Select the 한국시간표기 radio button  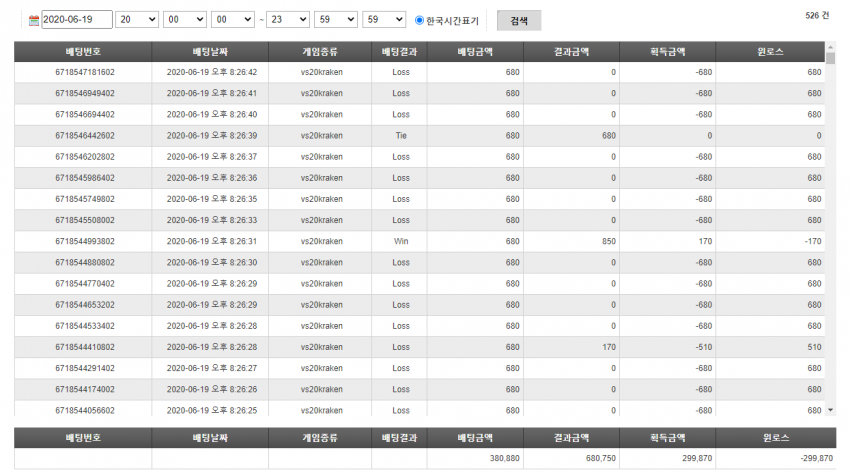tap(419, 20)
